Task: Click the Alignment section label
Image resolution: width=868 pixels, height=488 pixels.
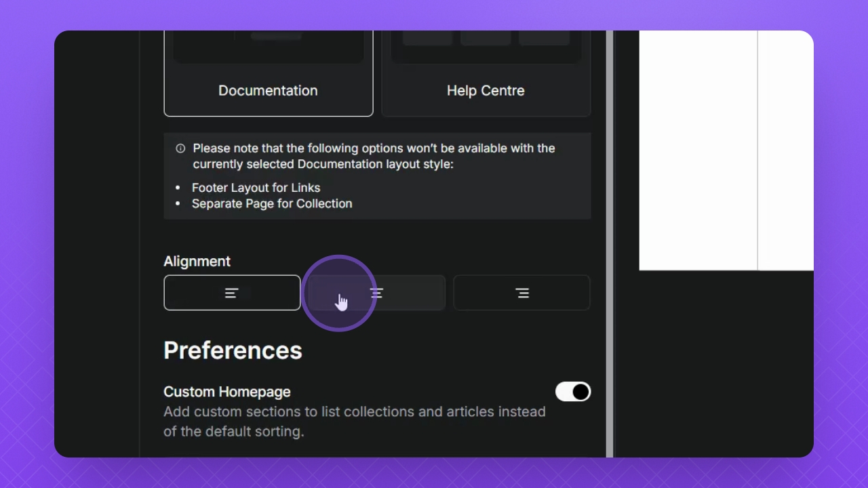Action: click(197, 262)
